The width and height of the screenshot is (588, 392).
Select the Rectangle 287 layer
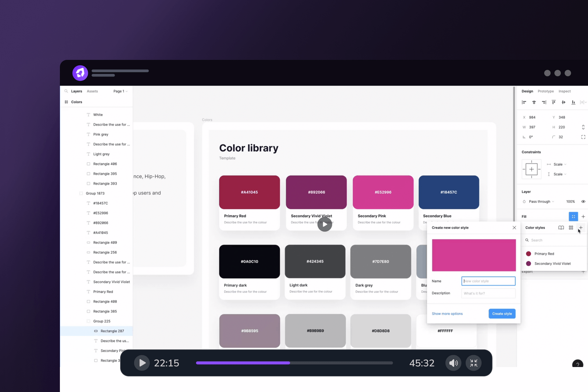point(96,331)
